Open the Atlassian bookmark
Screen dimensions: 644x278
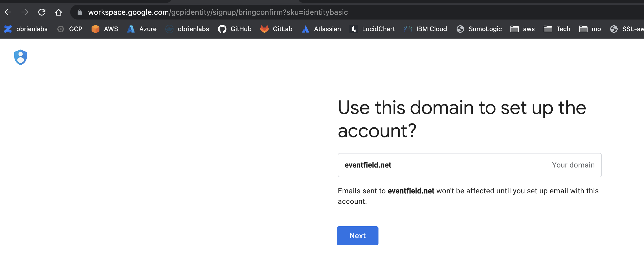point(321,29)
